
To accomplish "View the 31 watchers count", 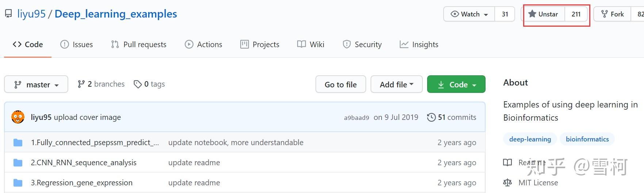I will (505, 14).
